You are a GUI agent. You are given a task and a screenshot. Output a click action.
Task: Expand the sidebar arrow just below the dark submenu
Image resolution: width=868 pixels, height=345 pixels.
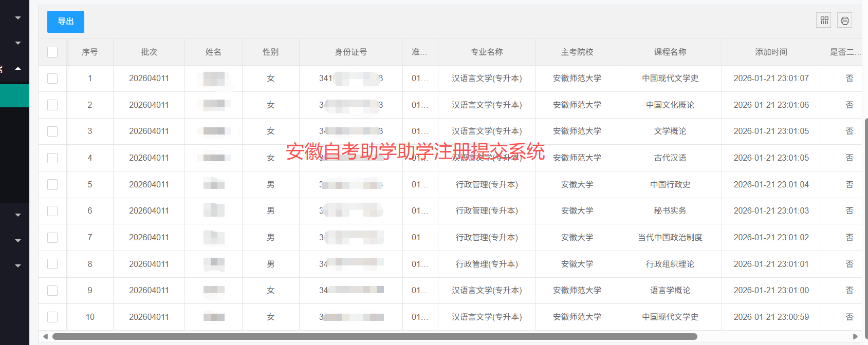tap(18, 215)
